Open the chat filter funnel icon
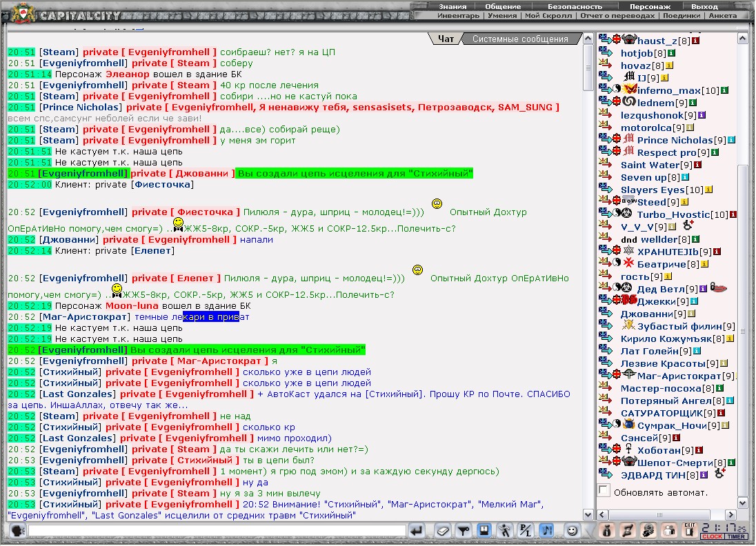The height and width of the screenshot is (546, 756). tap(463, 531)
